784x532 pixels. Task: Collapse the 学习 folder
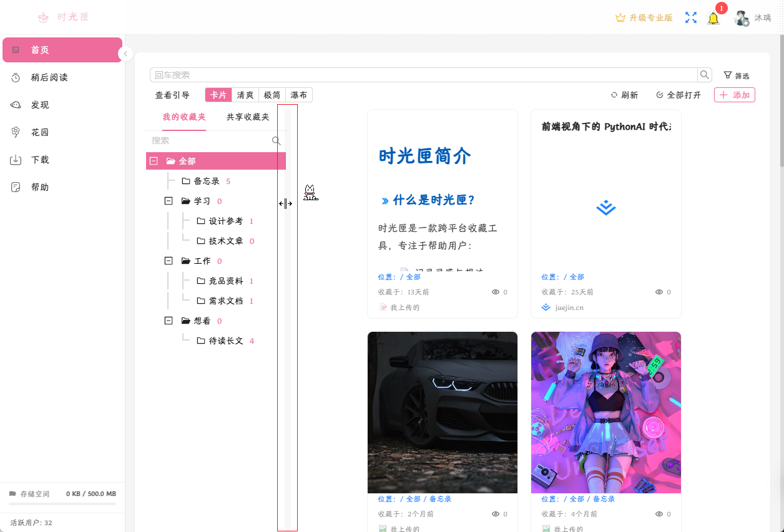168,201
